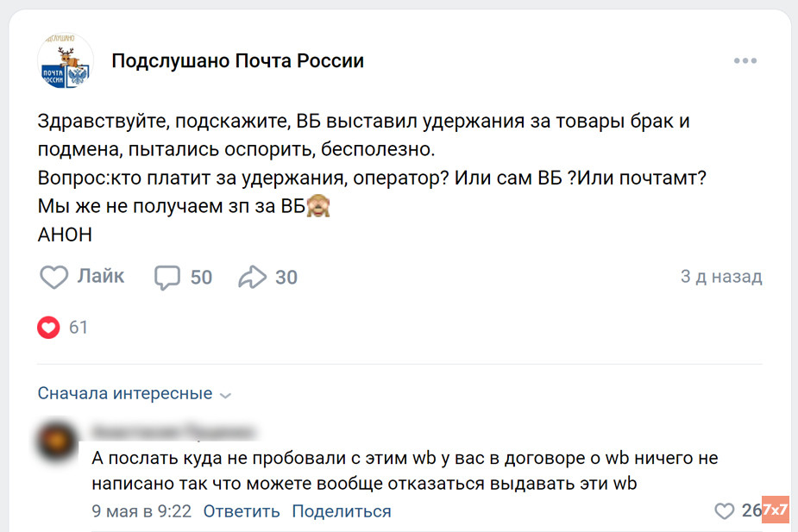
Task: Click the red heart showing 61 reactions
Action: pyautogui.click(x=48, y=328)
